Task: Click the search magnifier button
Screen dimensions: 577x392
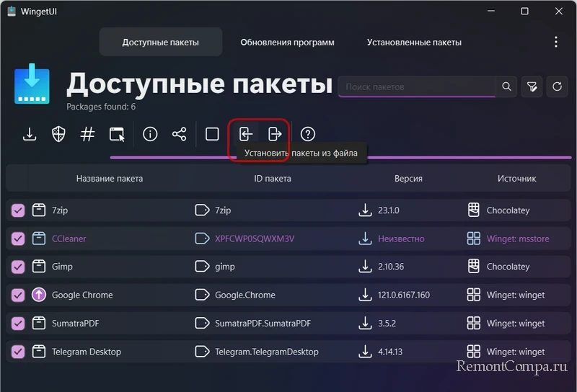Action: coord(507,86)
